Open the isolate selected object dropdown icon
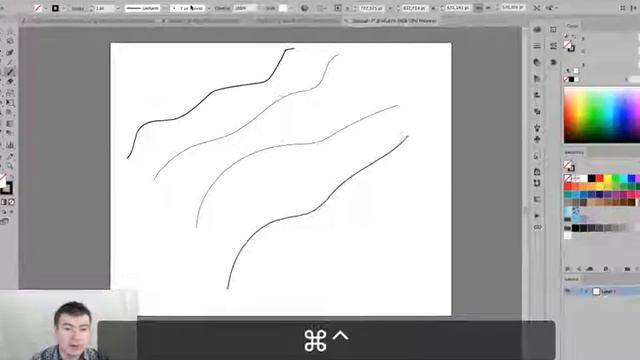 [x=552, y=8]
